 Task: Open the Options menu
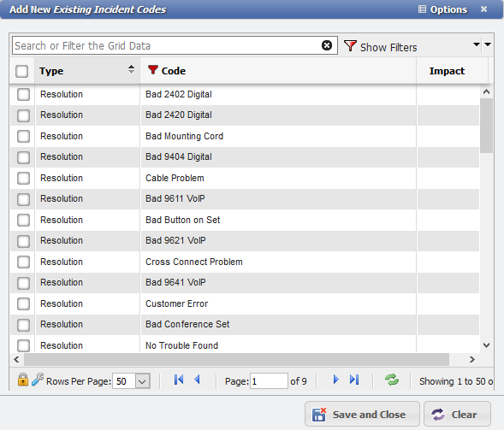pos(443,9)
